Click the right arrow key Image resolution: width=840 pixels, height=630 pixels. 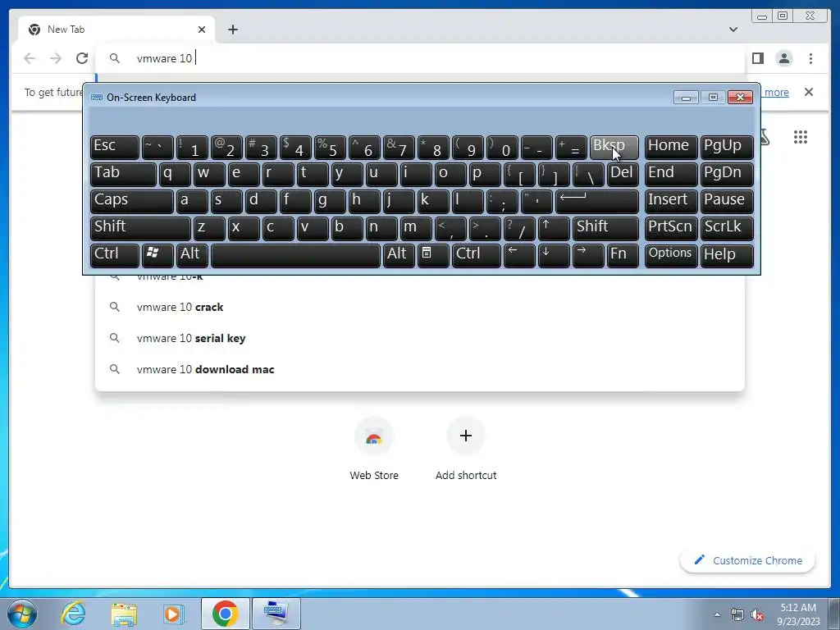click(588, 255)
